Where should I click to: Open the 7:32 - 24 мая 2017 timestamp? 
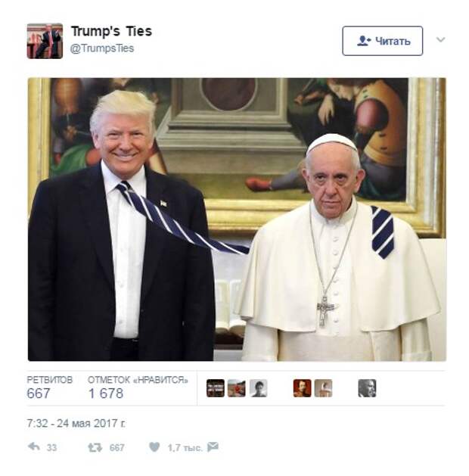tap(76, 423)
